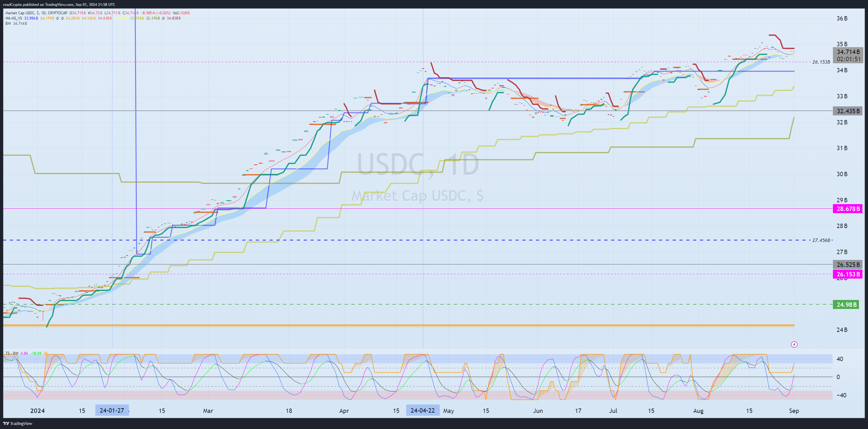Click the blue 33.956B legend value

point(31,18)
